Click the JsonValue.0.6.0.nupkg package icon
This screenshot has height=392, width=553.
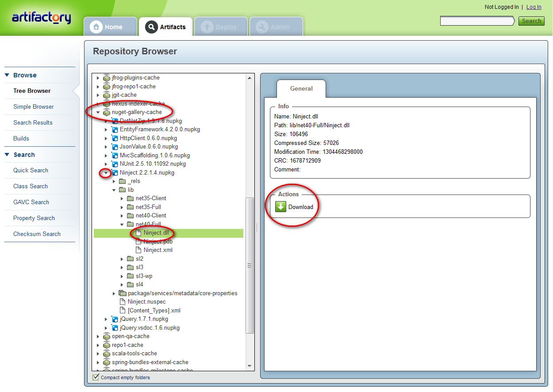[115, 147]
